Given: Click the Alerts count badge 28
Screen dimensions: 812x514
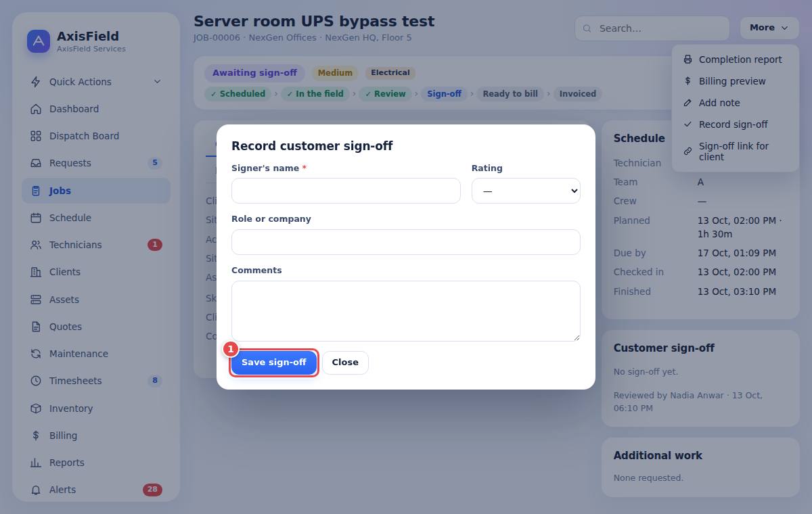Looking at the screenshot, I should [152, 490].
